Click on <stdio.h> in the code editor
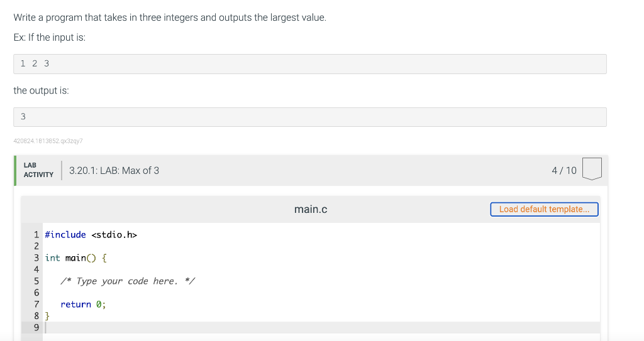 114,235
